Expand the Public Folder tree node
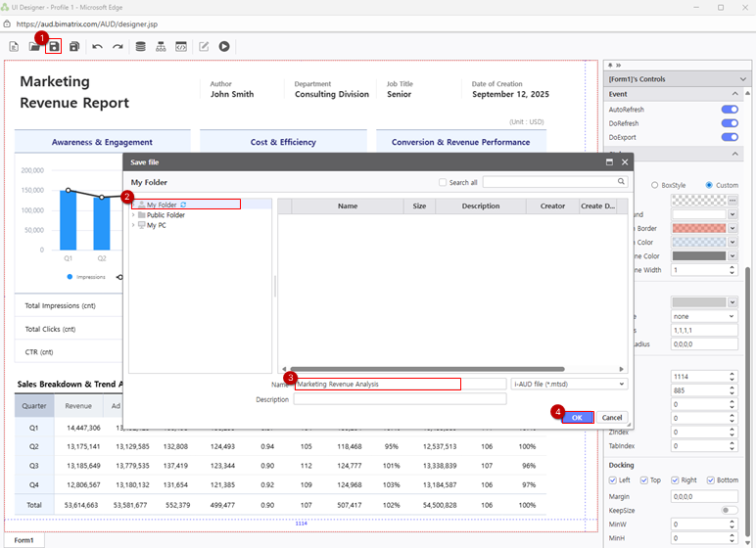This screenshot has width=756, height=548. [133, 215]
